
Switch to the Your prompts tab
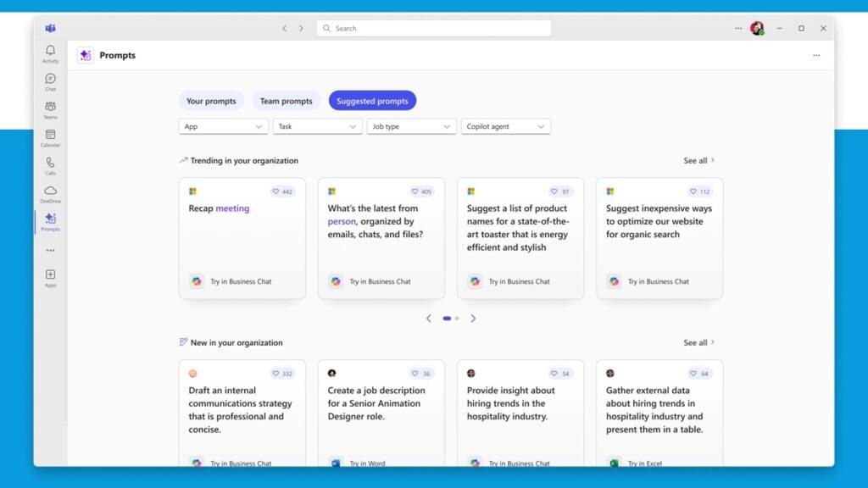pyautogui.click(x=211, y=101)
